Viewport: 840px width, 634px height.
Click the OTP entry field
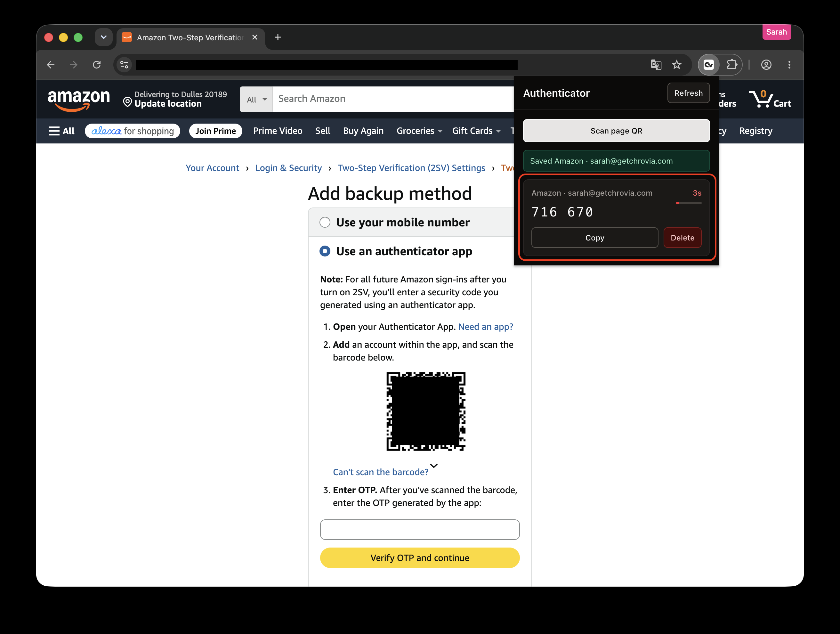[x=420, y=530]
